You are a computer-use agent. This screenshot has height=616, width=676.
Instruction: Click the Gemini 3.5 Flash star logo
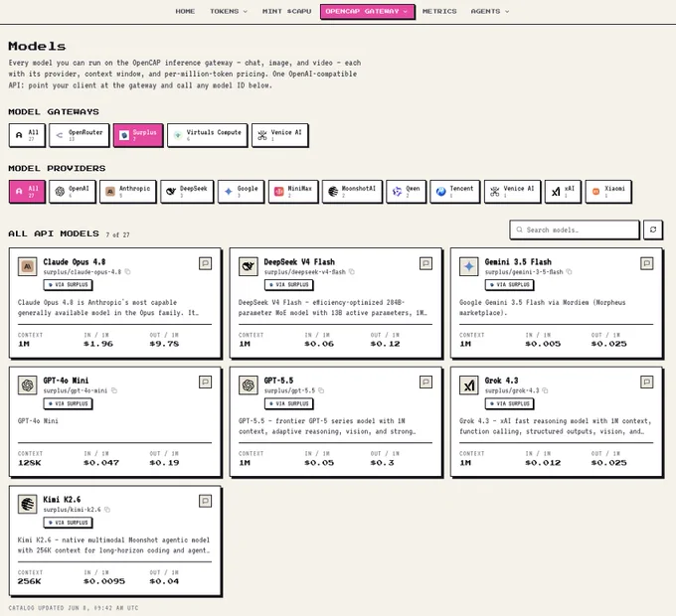(x=469, y=266)
